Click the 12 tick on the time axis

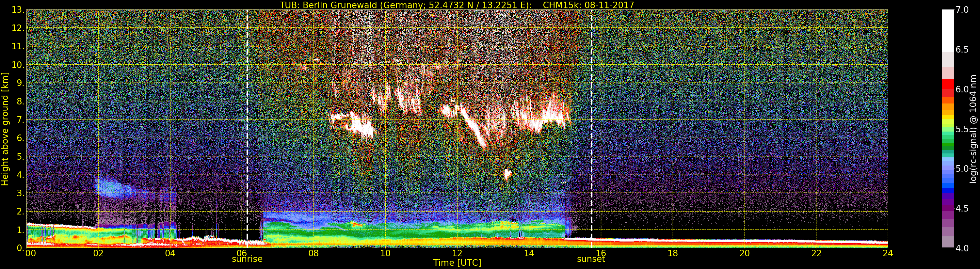pyautogui.click(x=457, y=253)
